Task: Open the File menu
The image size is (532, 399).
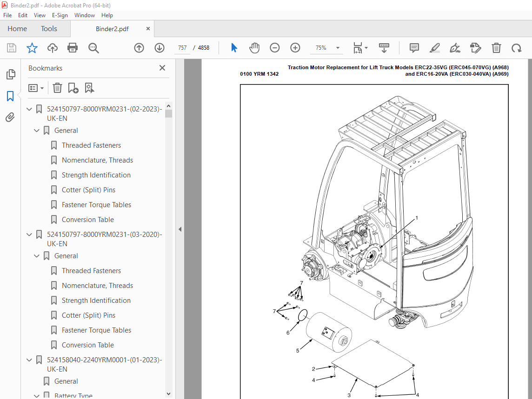Action: (x=7, y=15)
